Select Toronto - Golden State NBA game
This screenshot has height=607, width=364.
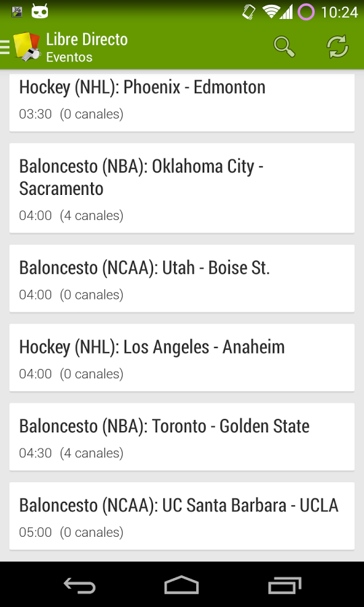182,437
